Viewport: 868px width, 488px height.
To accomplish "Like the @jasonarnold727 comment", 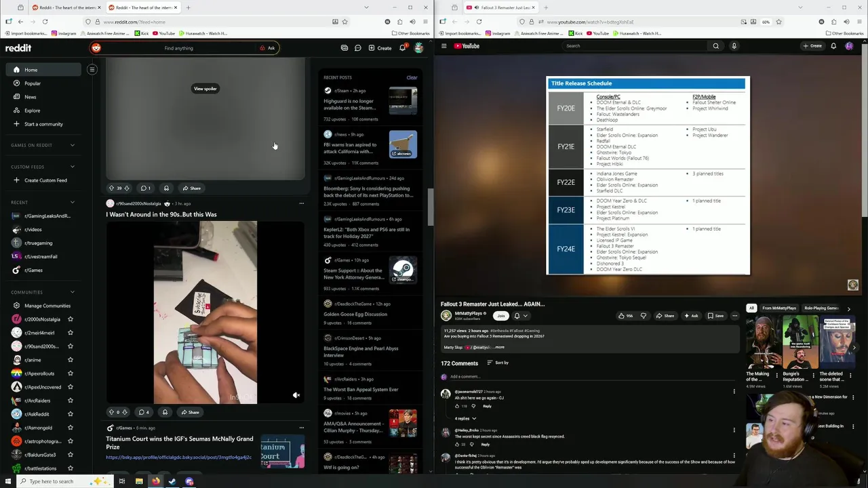I will coord(456,406).
